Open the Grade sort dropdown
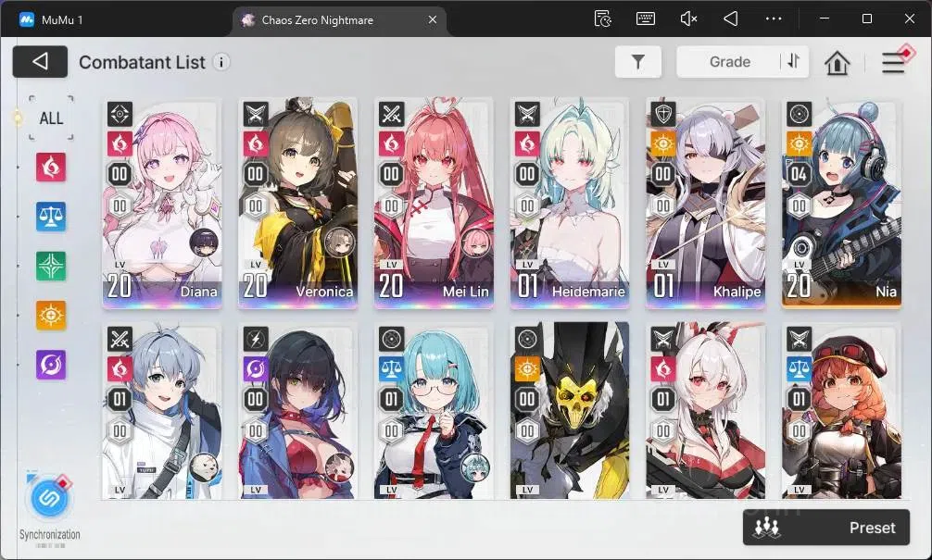The image size is (932, 560). [729, 62]
